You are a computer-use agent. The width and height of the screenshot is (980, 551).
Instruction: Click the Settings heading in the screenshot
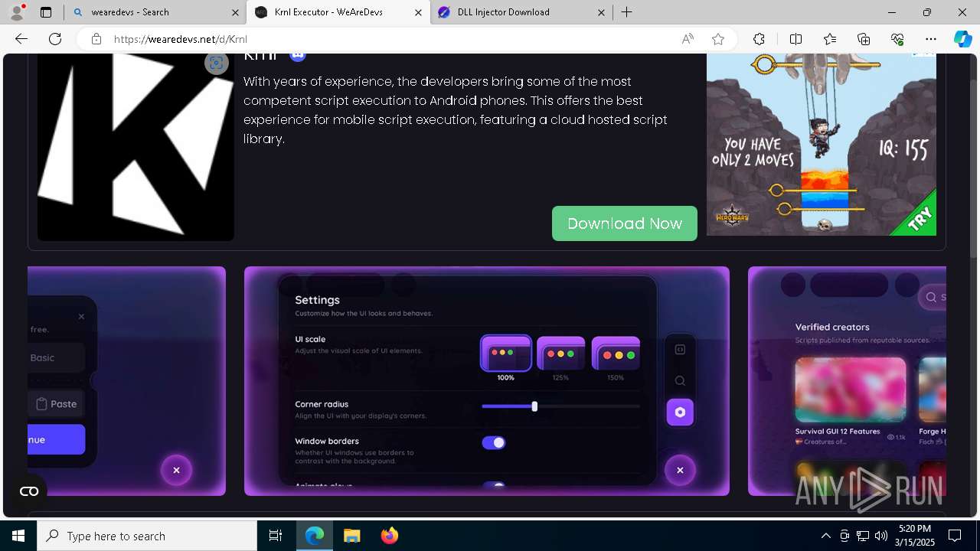(x=317, y=300)
